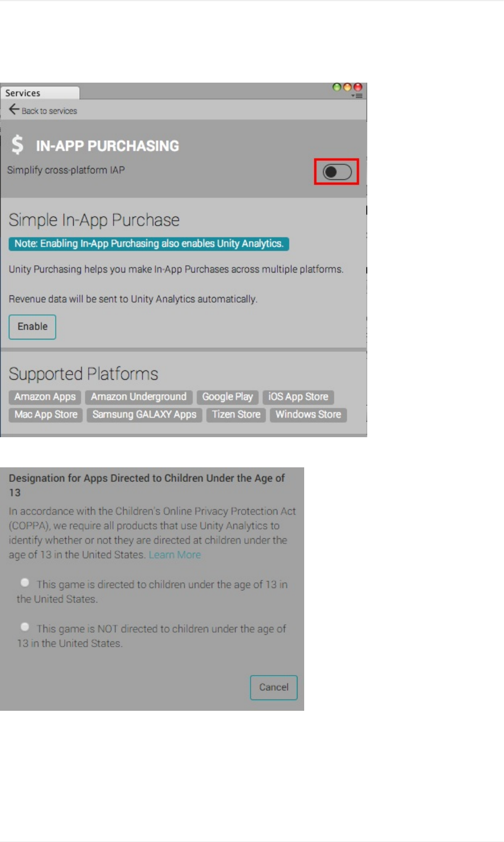Screen dimensions: 504x842
Task: Open the Learn More COPPA link
Action: click(x=175, y=555)
